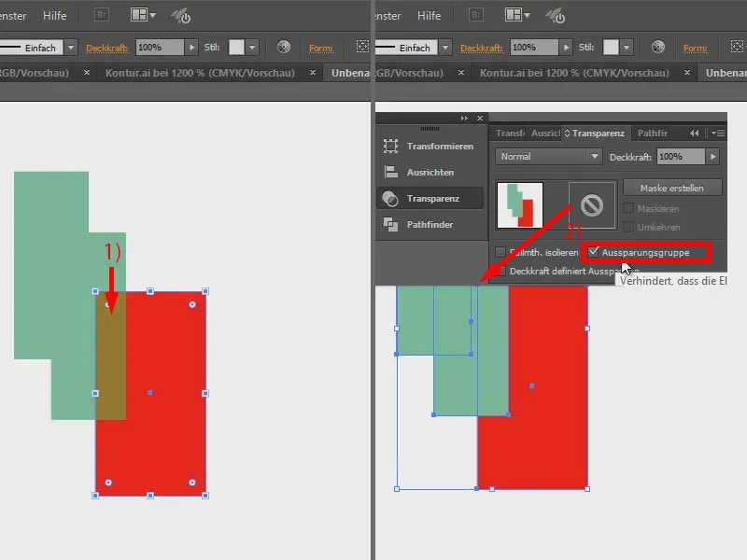
Task: Click the empty opacity mask thumbnail
Action: pyautogui.click(x=592, y=205)
